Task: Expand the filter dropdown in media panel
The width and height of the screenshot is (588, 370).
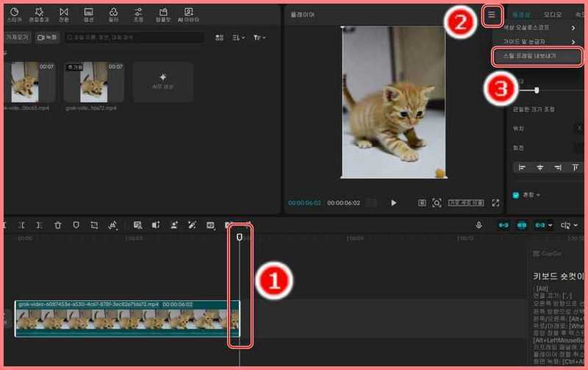Action: tap(259, 38)
